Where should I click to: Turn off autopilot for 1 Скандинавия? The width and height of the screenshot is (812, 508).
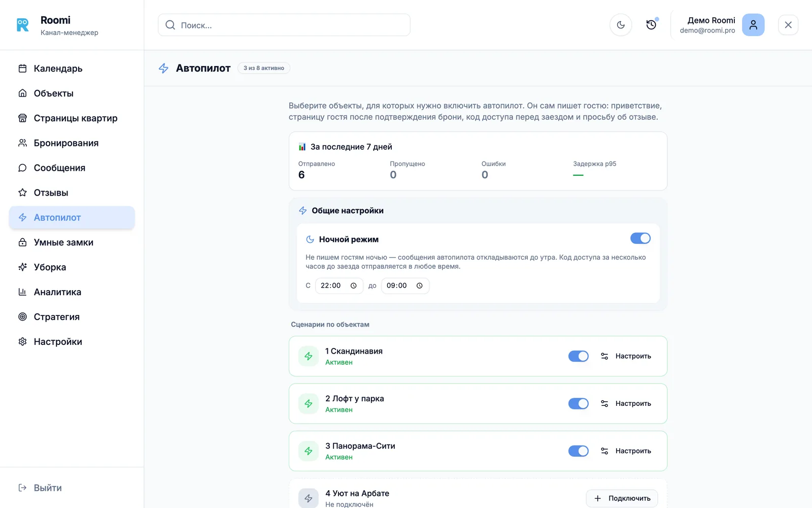(579, 356)
